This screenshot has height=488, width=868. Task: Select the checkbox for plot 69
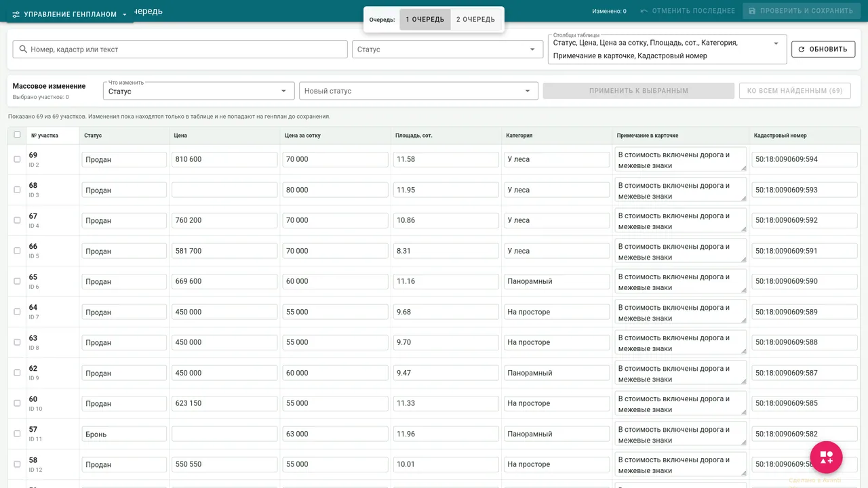coord(18,159)
